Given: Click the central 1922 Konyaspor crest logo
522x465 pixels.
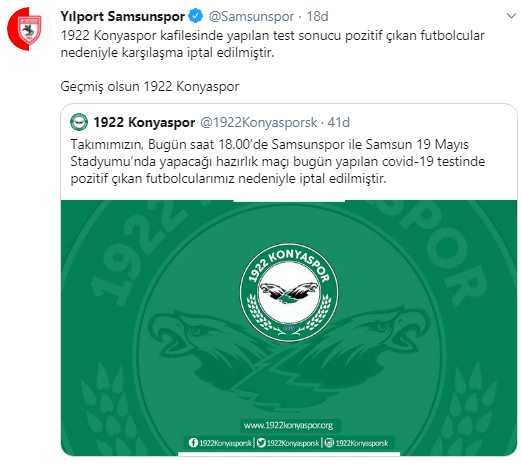Looking at the screenshot, I should [x=289, y=292].
